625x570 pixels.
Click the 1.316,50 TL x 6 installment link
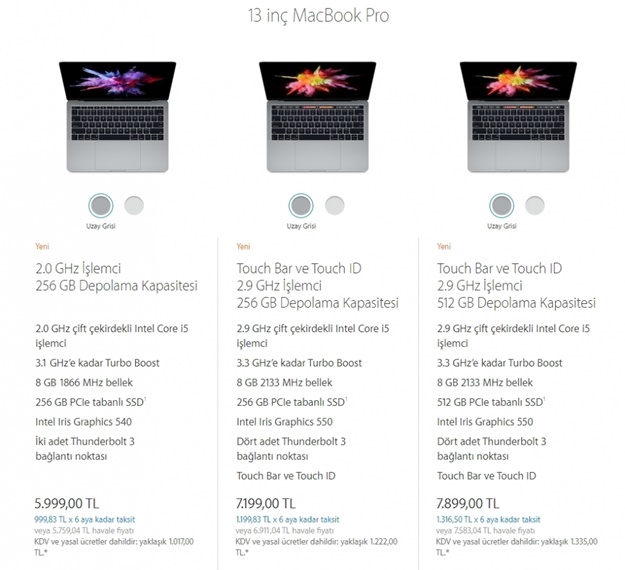[x=488, y=519]
